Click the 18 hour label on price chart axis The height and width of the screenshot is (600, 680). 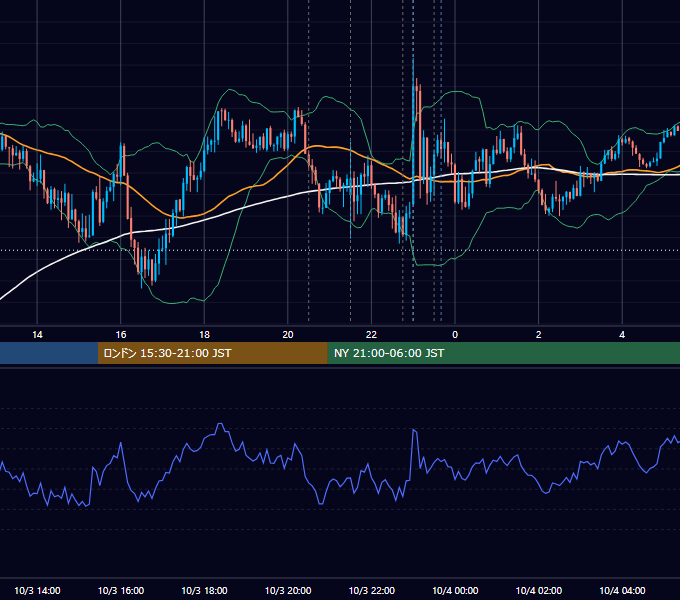204,335
